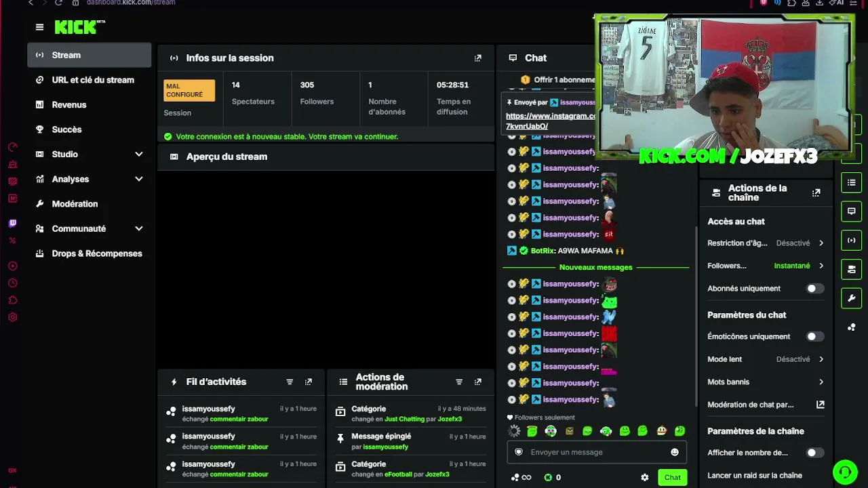
Task: Open the green headset support bubble
Action: pyautogui.click(x=845, y=472)
